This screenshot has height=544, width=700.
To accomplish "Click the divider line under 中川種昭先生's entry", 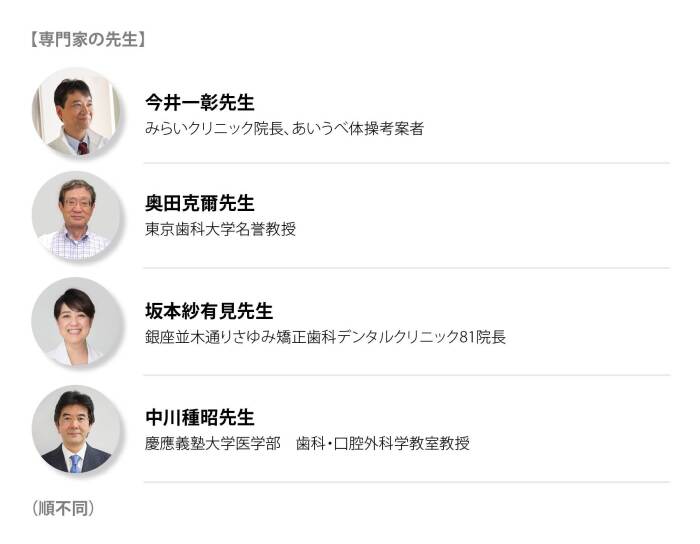I will (x=406, y=482).
